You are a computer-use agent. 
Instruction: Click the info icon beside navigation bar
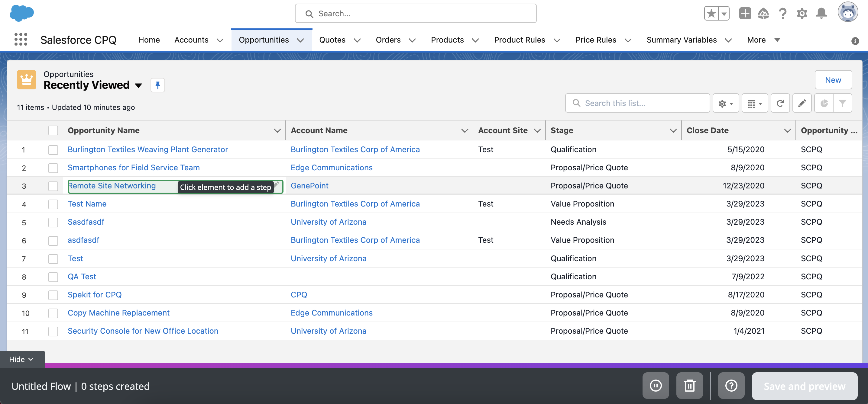pos(855,41)
